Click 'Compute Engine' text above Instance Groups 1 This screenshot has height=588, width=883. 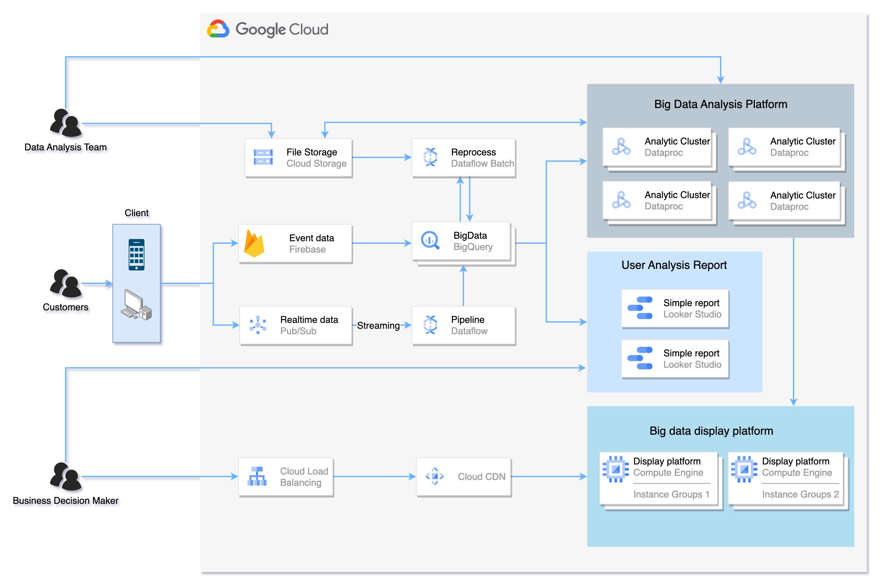[x=668, y=472]
